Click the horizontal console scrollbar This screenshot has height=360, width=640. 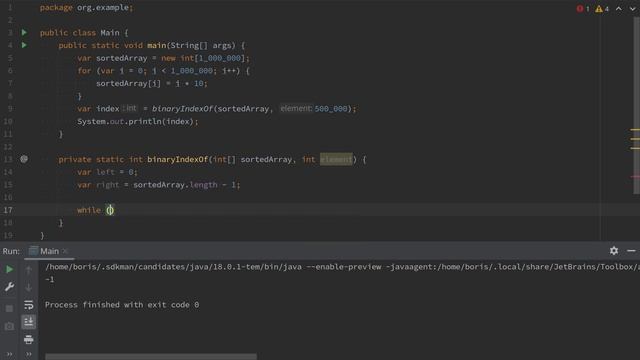point(151,357)
